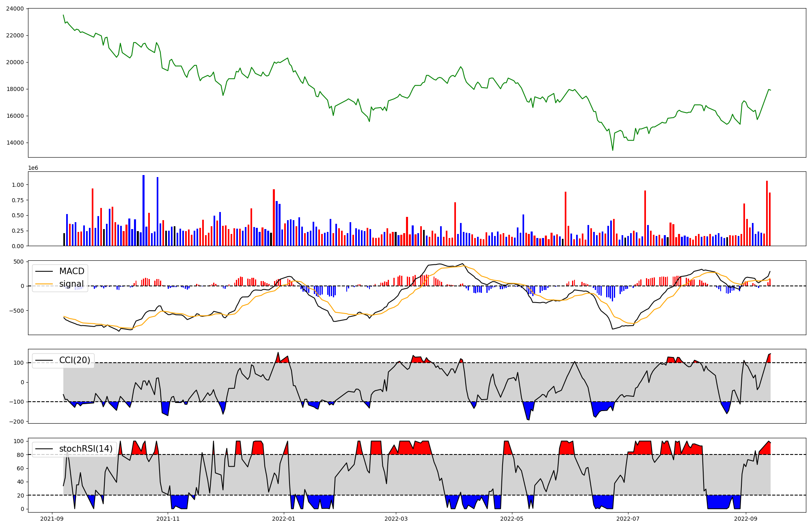This screenshot has height=528, width=812.
Task: Click the signal legend label
Action: [71, 284]
